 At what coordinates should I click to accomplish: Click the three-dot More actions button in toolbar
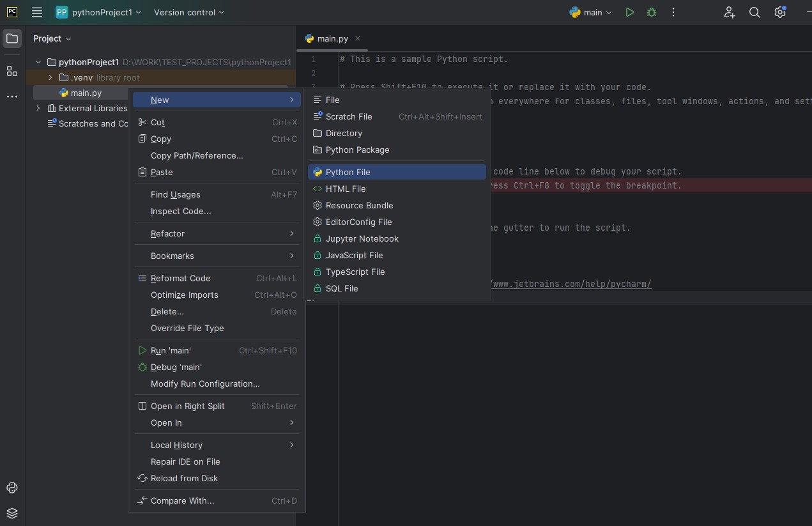tap(673, 12)
